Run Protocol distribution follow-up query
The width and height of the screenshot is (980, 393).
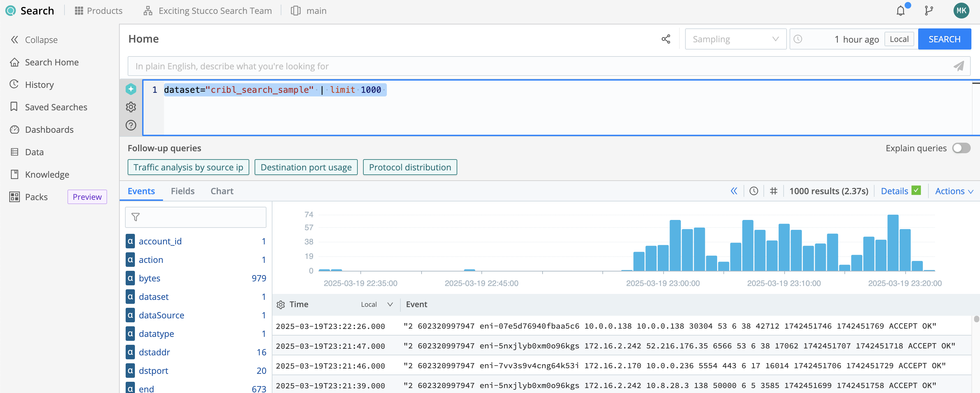coord(410,167)
